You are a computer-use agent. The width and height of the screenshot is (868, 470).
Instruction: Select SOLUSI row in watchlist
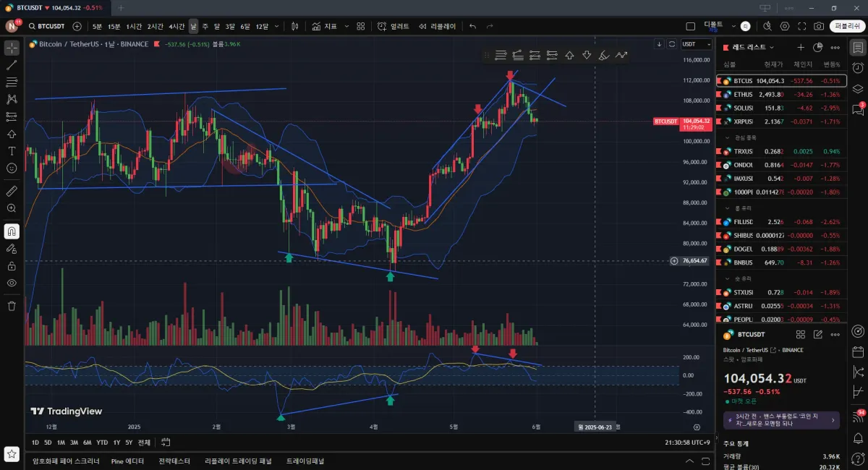tap(781, 108)
